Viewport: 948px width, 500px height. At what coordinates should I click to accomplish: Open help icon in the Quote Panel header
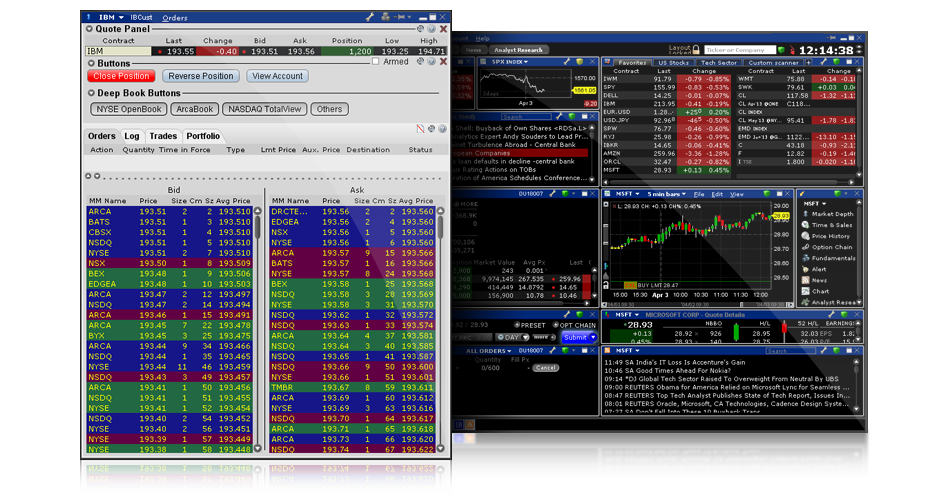[x=432, y=29]
